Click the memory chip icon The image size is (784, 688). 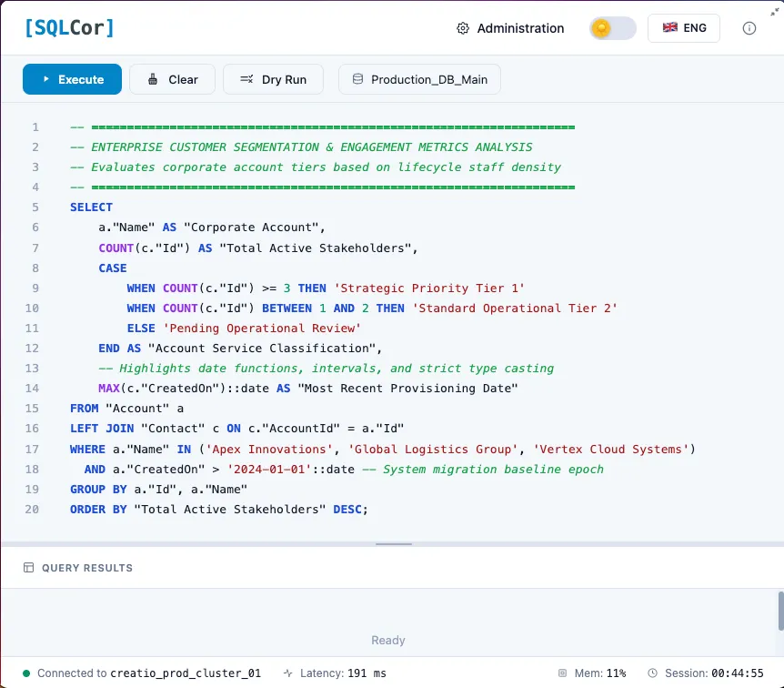[x=562, y=673]
